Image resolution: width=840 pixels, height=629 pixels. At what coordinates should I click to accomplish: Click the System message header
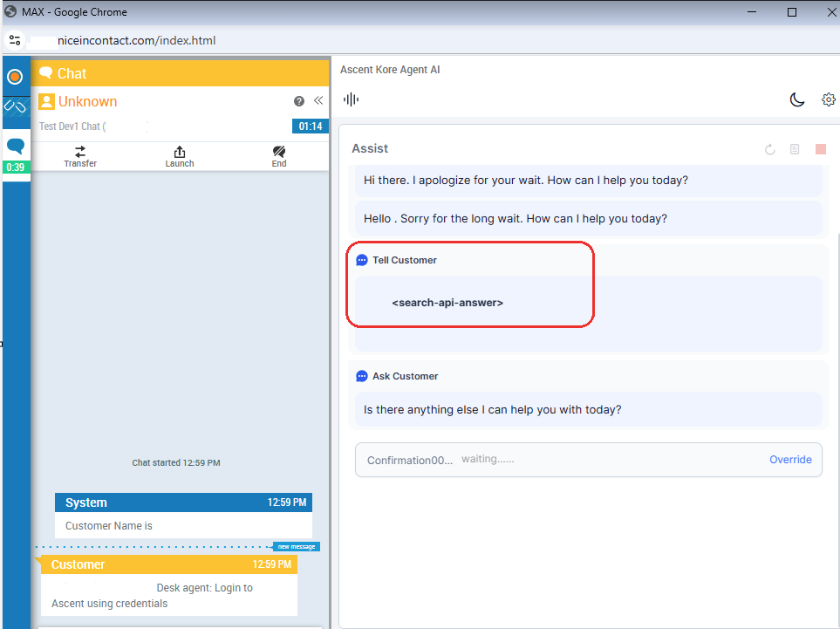[183, 503]
